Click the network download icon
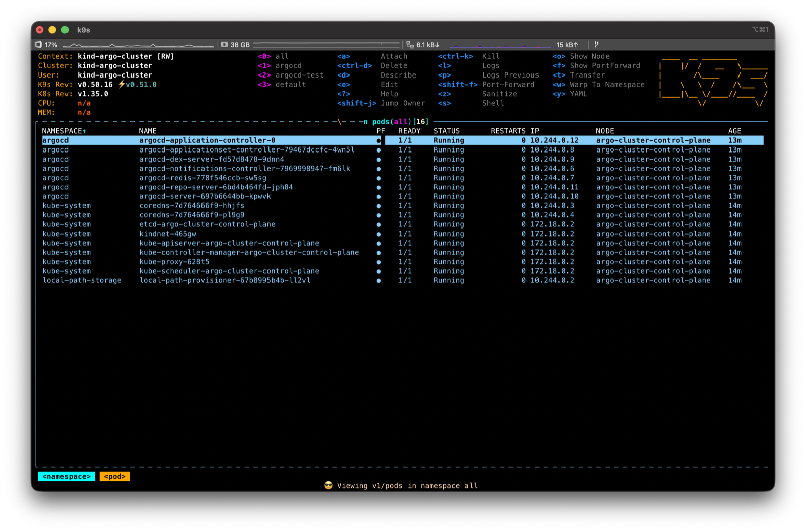Viewport: 806px width, 532px height. 410,45
